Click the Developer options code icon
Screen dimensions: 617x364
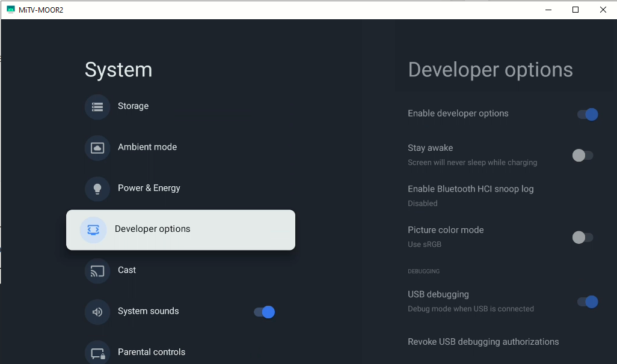coord(93,230)
